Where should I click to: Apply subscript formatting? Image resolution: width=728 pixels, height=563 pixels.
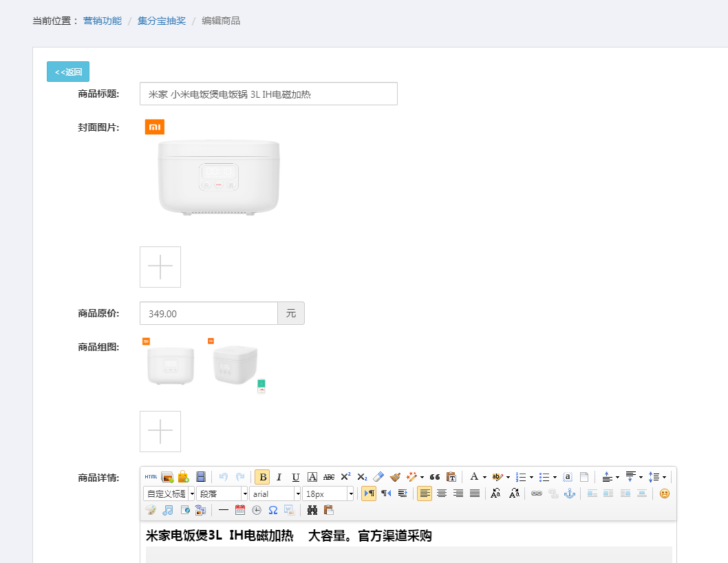click(362, 477)
